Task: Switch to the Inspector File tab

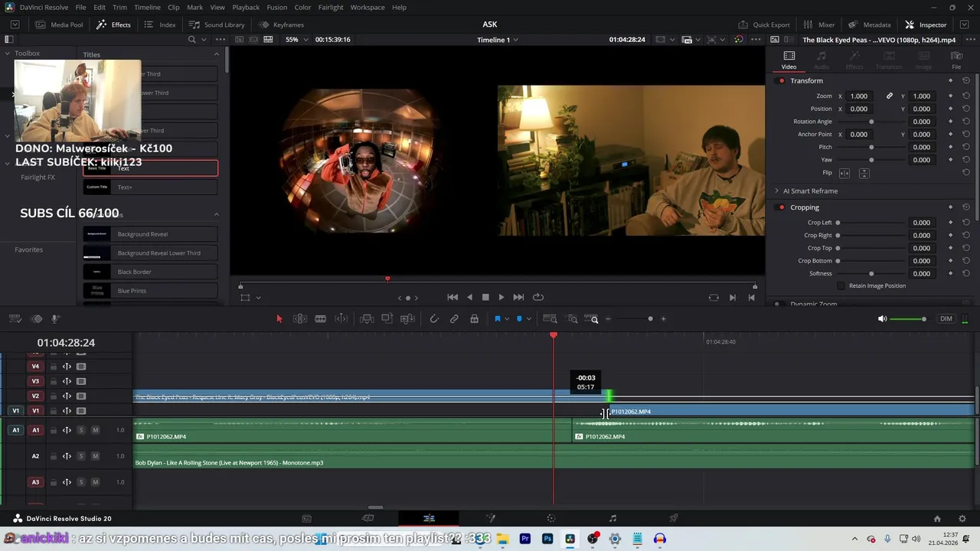Action: (956, 60)
